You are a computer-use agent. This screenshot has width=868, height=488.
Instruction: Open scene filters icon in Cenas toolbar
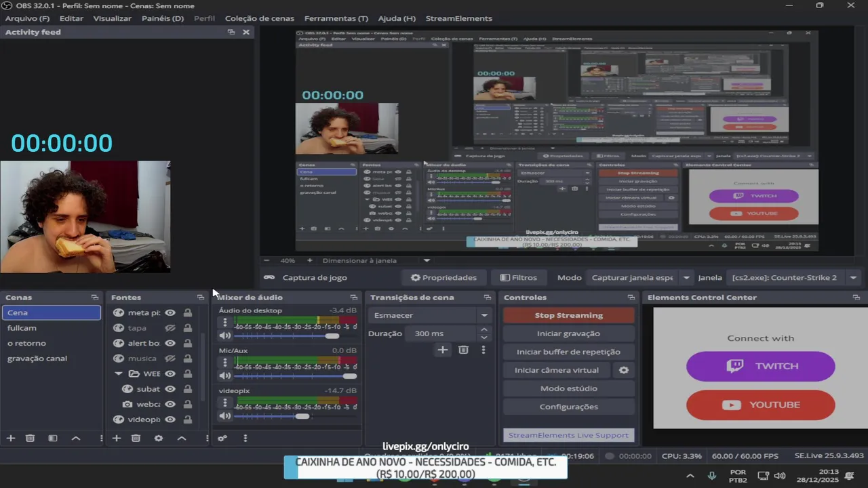tap(53, 439)
